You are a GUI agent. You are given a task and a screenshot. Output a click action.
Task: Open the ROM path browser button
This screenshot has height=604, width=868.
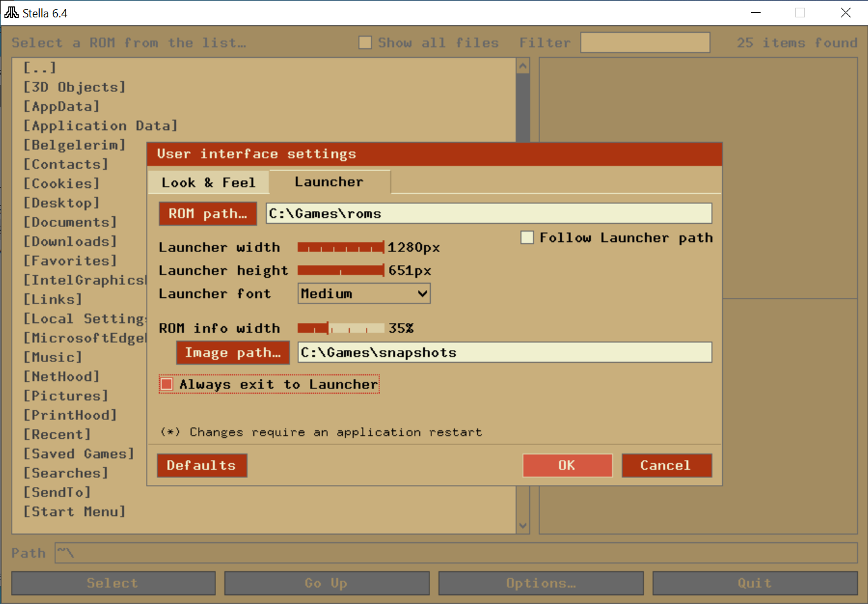208,214
